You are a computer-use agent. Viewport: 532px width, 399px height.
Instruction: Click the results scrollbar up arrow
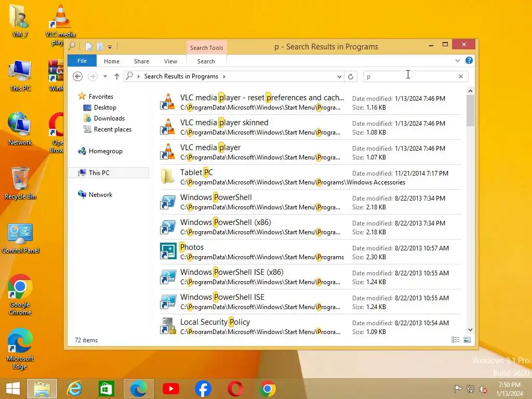(470, 91)
